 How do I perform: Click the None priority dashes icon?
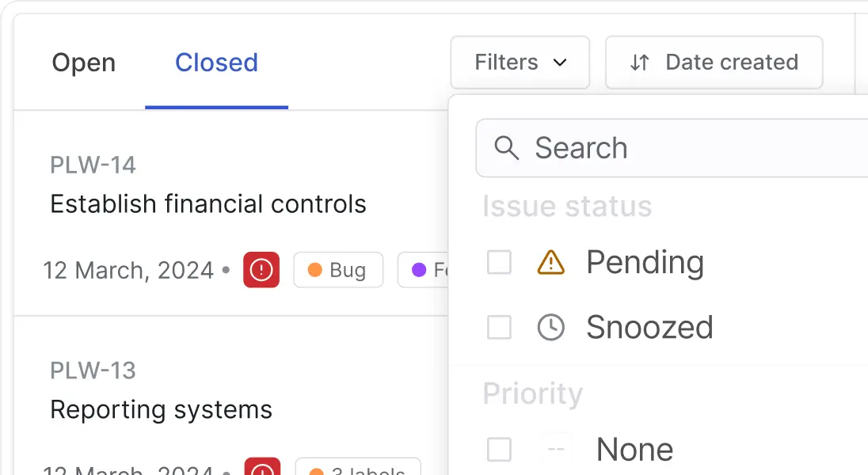556,450
